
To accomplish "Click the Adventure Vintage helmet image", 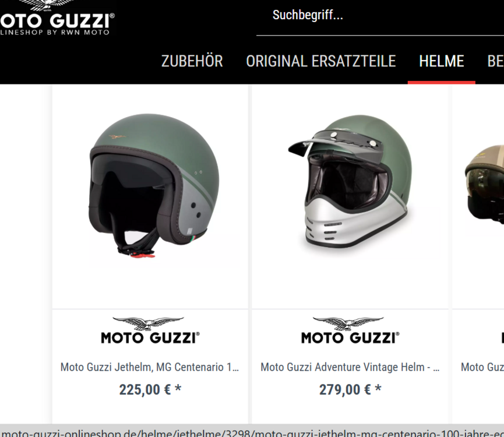I will (350, 182).
